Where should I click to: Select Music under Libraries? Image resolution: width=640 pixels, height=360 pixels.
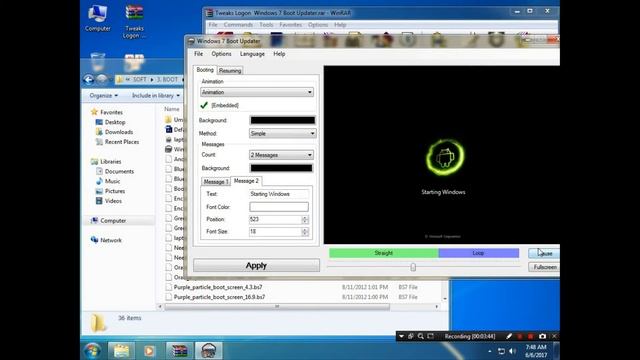pyautogui.click(x=108, y=181)
